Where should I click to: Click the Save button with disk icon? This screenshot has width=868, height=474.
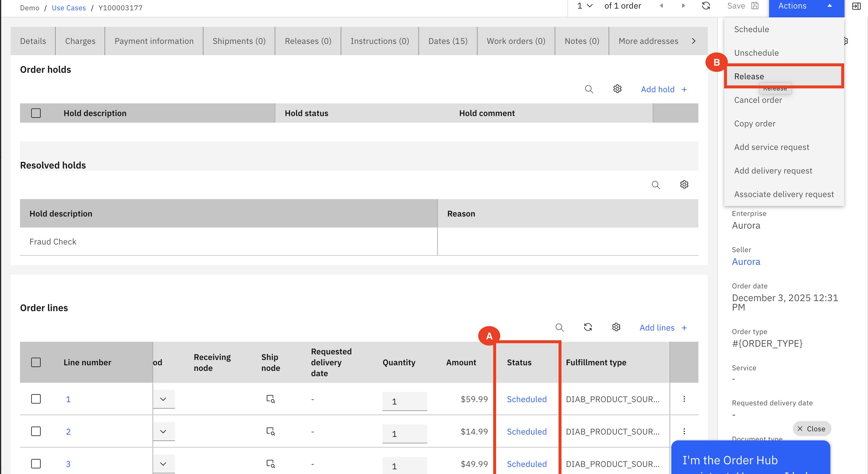click(x=743, y=6)
